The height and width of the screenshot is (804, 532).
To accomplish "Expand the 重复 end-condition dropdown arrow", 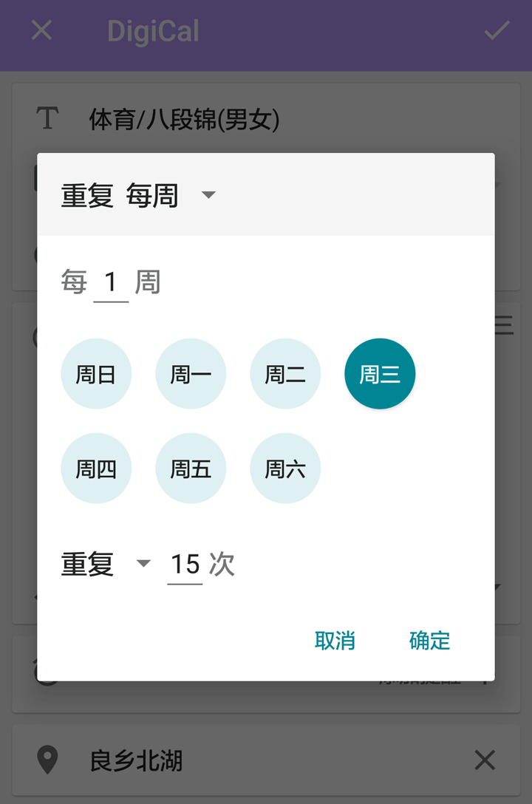I will point(143,565).
